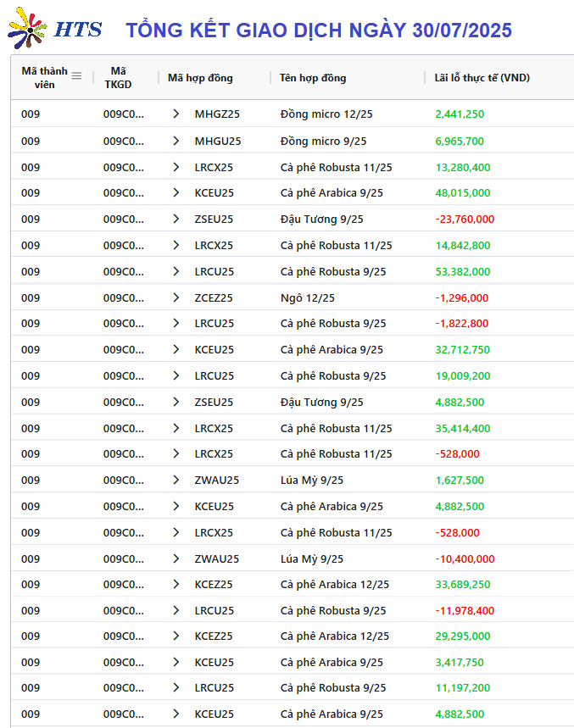Click the Đồng micro 9/25 contract name
The width and height of the screenshot is (574, 728).
pyautogui.click(x=323, y=142)
